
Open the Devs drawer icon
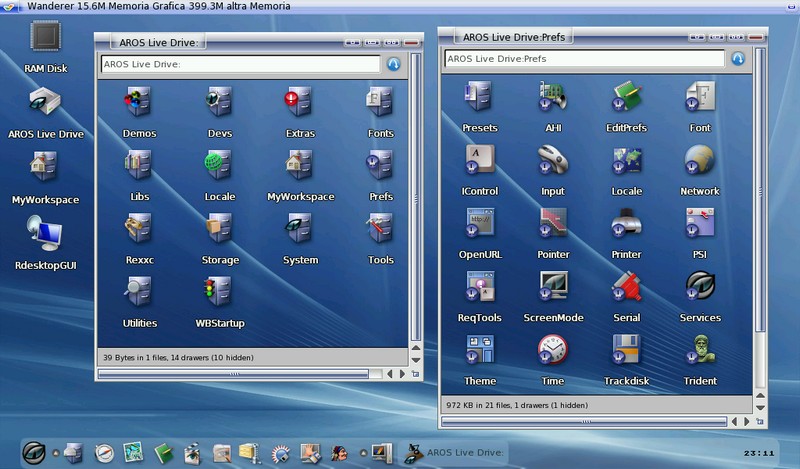220,102
